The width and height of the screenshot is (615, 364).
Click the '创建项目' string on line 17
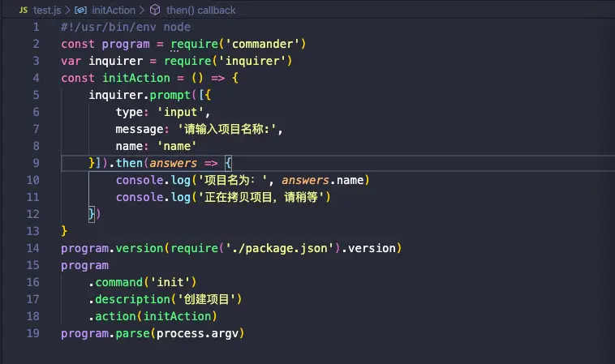pos(207,299)
